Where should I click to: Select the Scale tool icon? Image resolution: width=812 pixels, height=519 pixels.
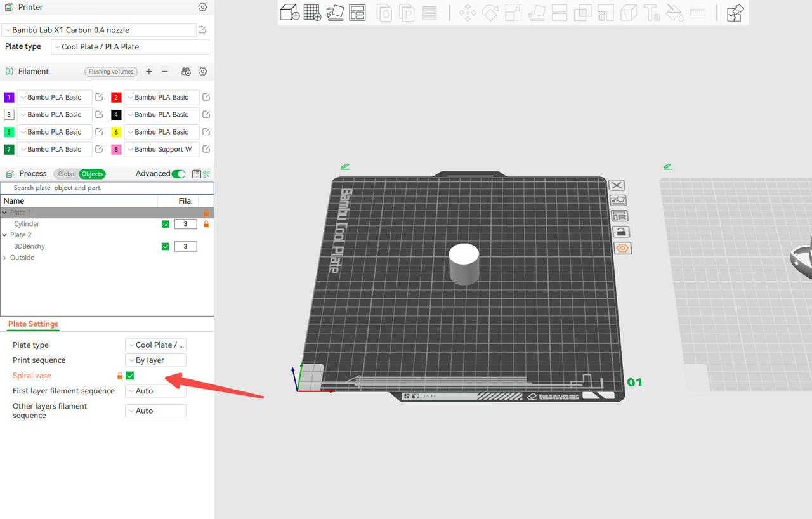(x=513, y=13)
